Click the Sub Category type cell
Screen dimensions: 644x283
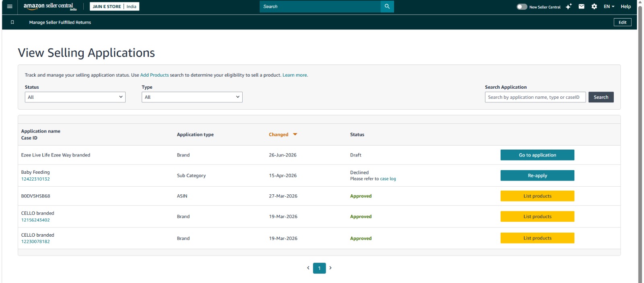[x=191, y=175]
